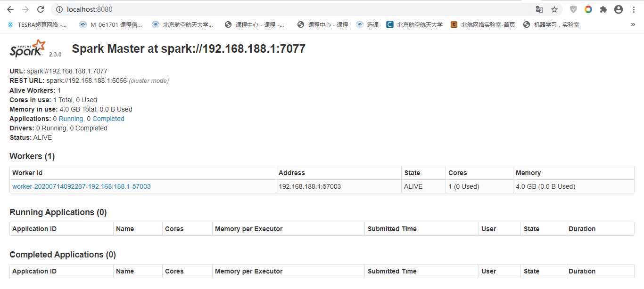Click the Workers (1) section heading
Image resolution: width=644 pixels, height=289 pixels.
point(32,156)
